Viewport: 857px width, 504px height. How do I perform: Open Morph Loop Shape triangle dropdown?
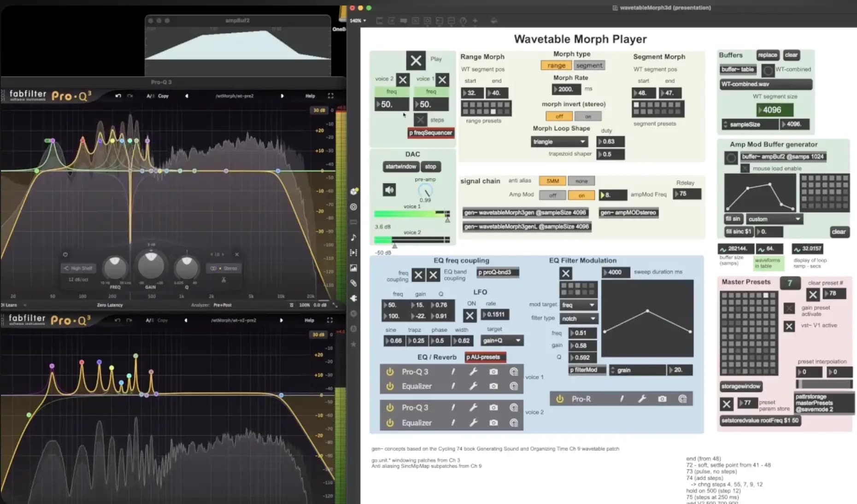click(x=559, y=142)
